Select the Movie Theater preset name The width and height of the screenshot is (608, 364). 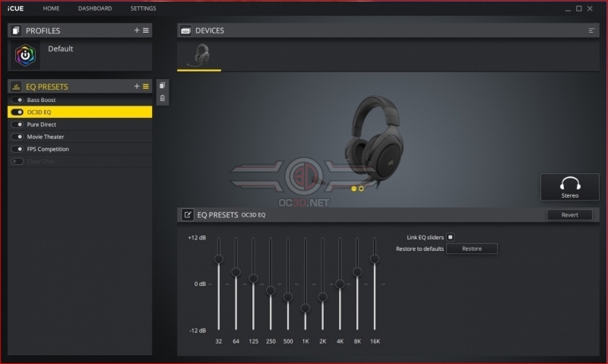[46, 137]
